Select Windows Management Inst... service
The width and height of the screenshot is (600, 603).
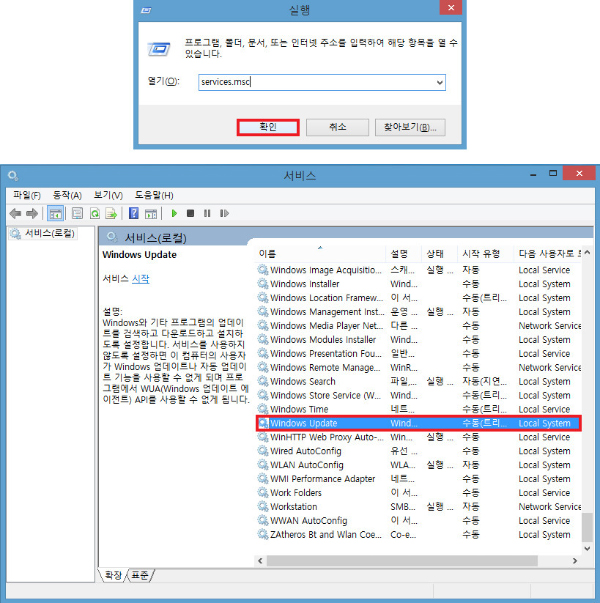click(419, 312)
